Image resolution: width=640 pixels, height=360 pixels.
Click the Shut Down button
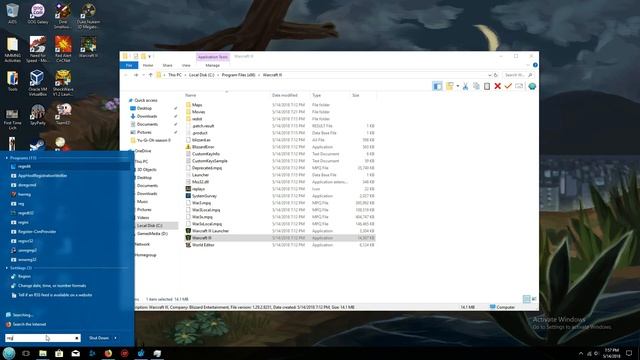[x=99, y=338]
